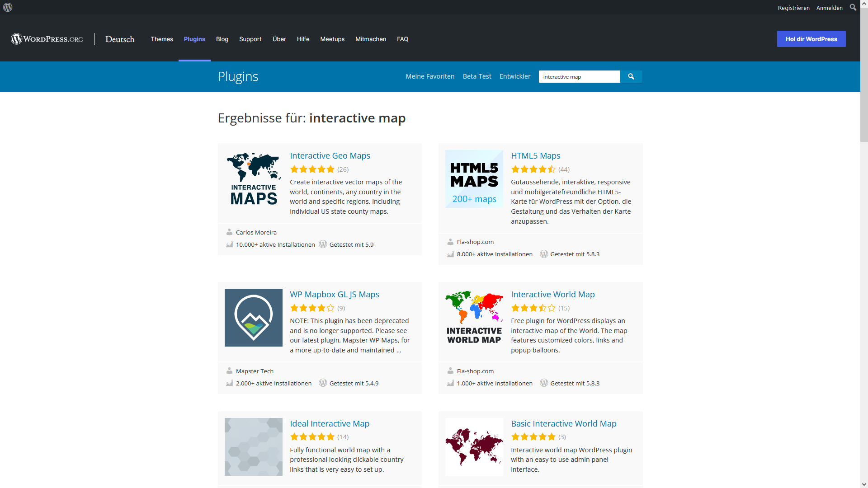This screenshot has height=488, width=868.
Task: Open Hilfe in main navigation
Action: coord(303,39)
